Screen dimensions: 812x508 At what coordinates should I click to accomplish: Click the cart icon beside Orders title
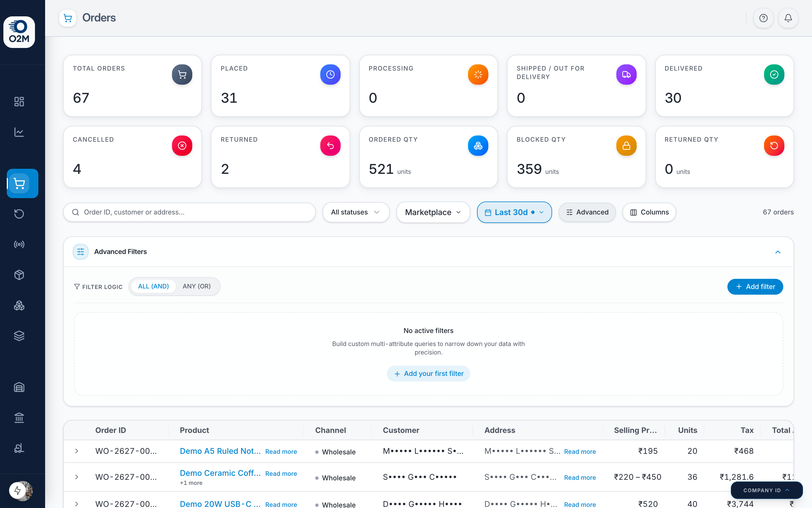click(68, 18)
